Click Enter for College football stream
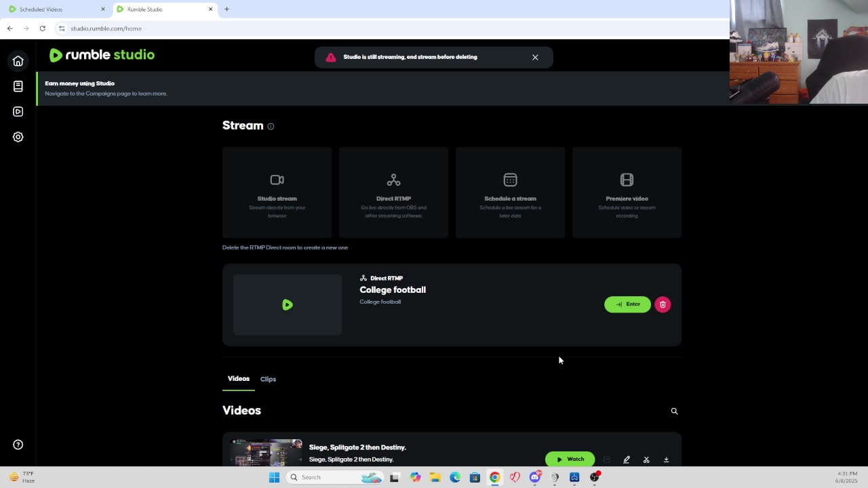Image resolution: width=868 pixels, height=488 pixels. (627, 304)
